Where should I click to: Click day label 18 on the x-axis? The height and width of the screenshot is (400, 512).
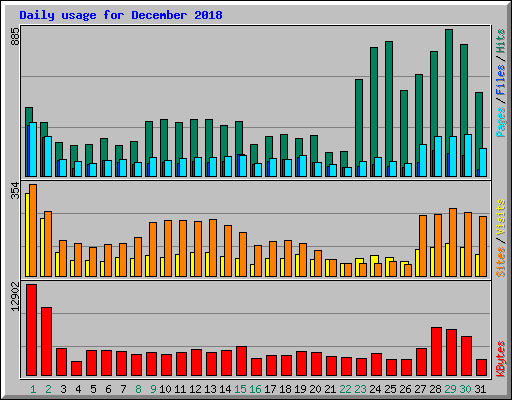click(285, 389)
